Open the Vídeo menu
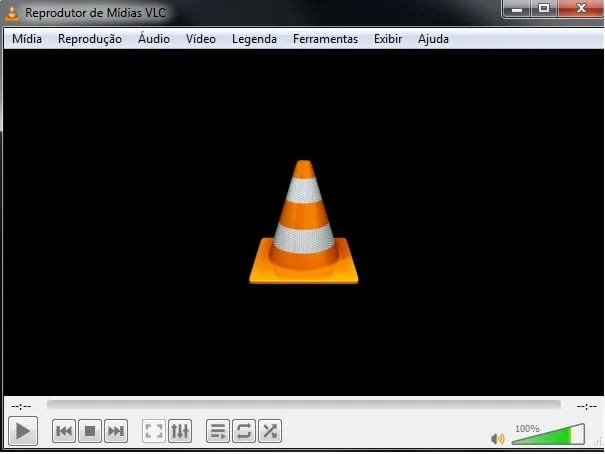This screenshot has height=454, width=605. pos(201,39)
